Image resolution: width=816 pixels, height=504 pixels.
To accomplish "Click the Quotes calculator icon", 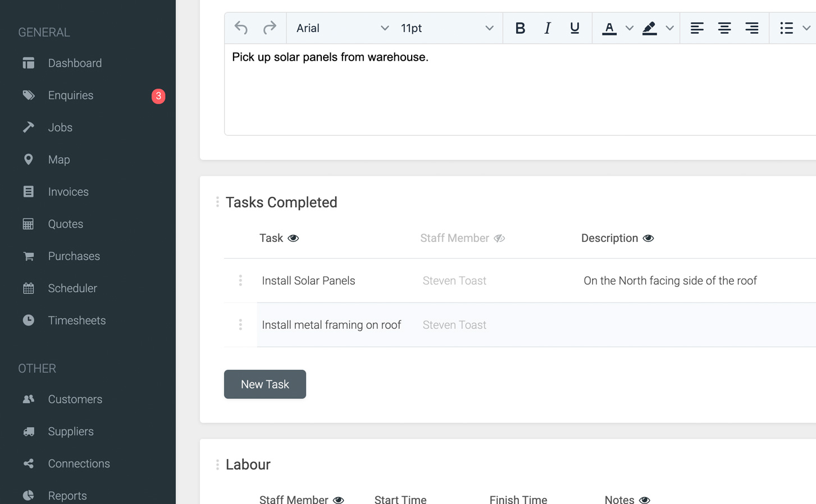I will pyautogui.click(x=28, y=224).
